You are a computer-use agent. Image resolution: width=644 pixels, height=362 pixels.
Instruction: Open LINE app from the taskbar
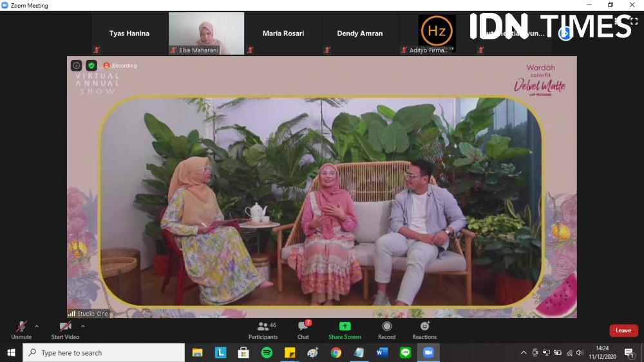(405, 352)
